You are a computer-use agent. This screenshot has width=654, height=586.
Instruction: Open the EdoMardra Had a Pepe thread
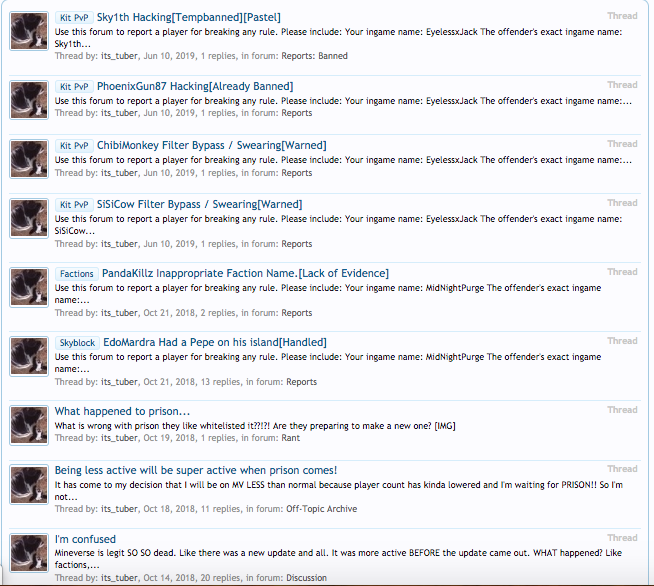coord(215,342)
